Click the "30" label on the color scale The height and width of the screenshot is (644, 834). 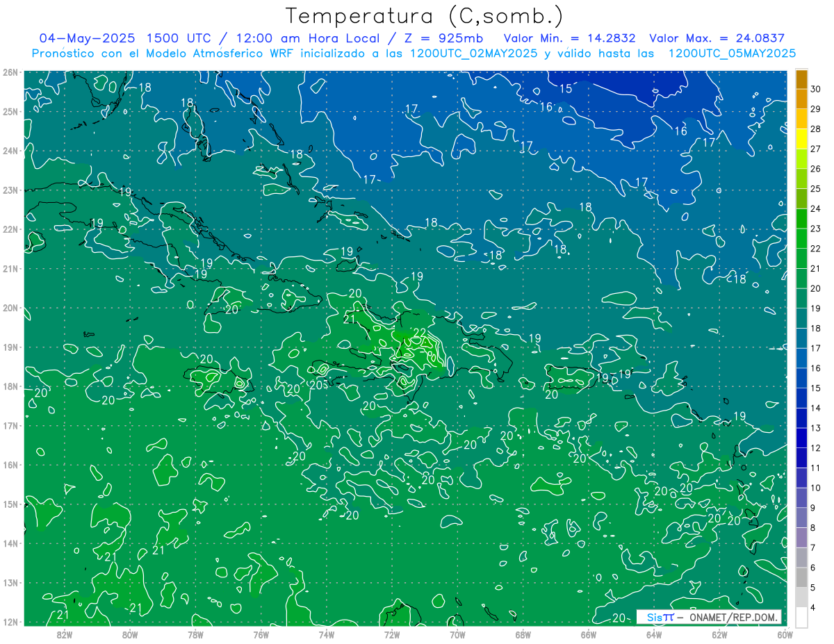[816, 89]
